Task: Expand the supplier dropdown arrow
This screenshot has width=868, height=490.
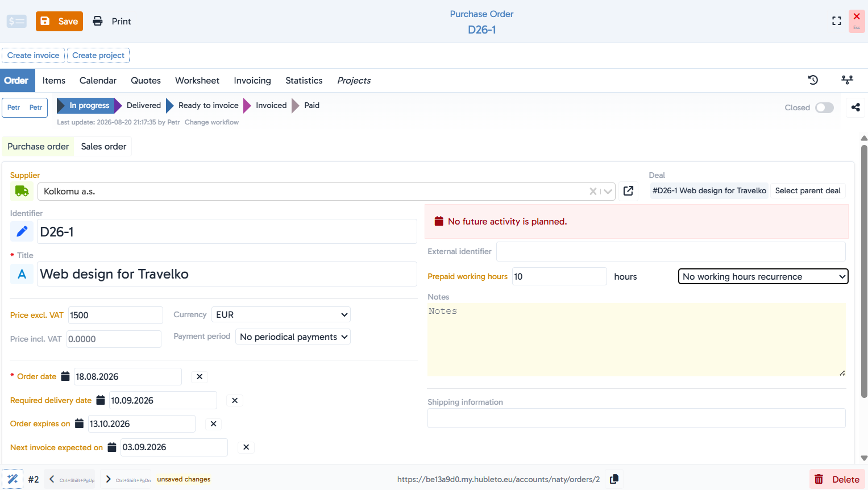Action: coord(608,192)
